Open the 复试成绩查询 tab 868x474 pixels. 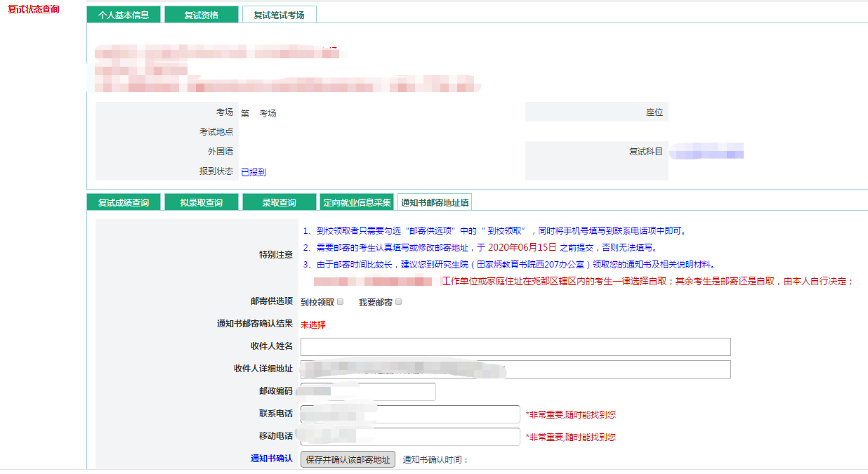[x=124, y=202]
